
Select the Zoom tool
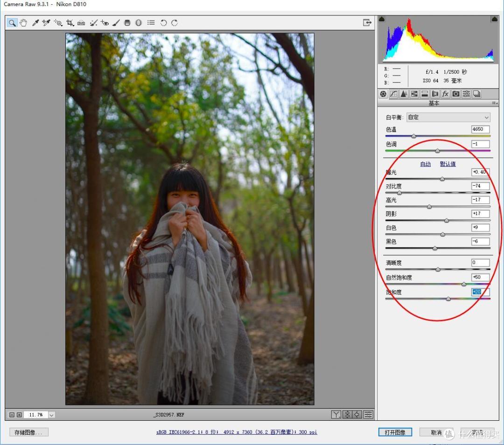(12, 23)
